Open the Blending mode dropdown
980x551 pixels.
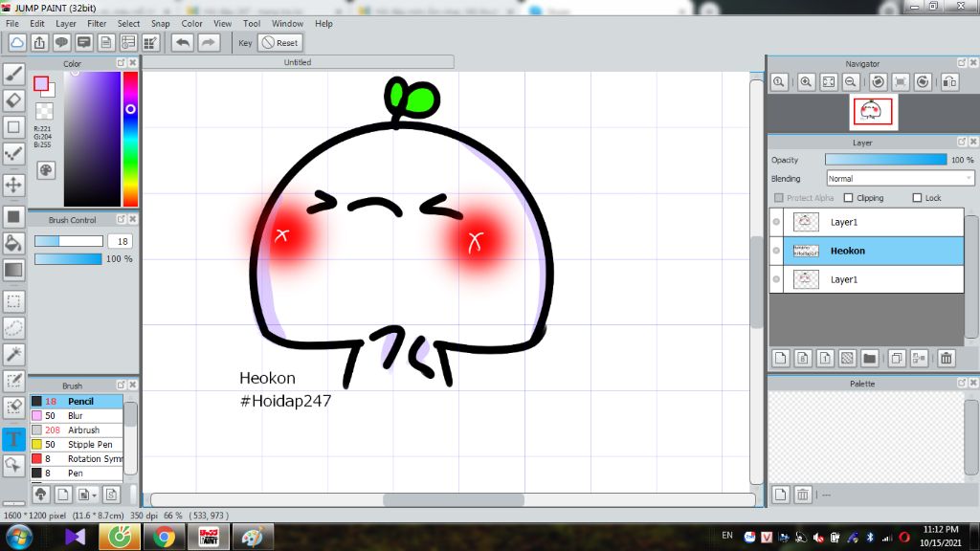click(900, 179)
